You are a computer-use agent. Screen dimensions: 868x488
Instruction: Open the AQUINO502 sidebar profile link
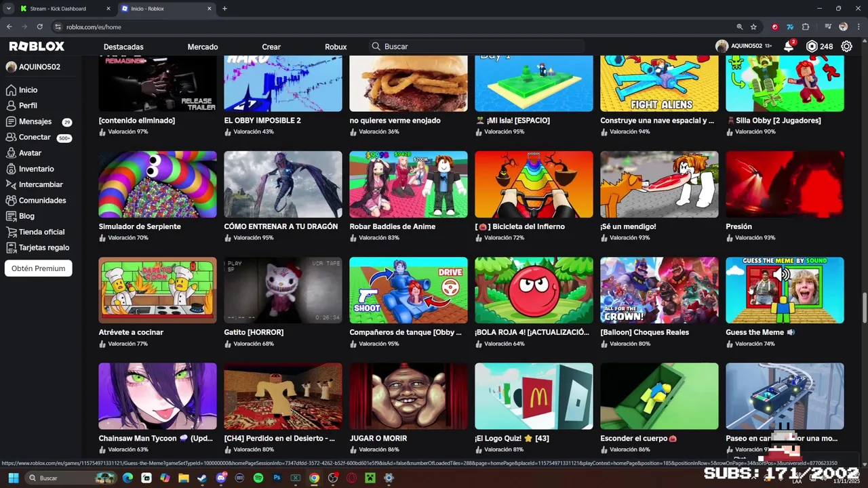point(33,67)
